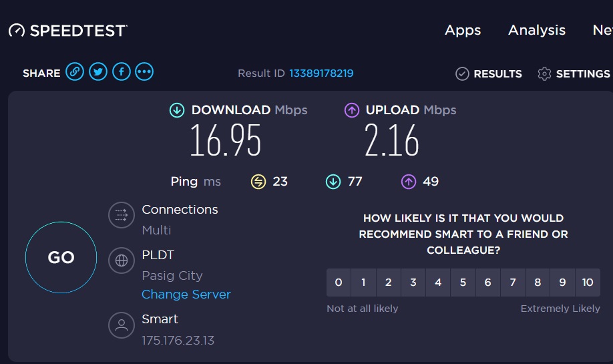Screen dimensions: 613x364
Task: Select rating 0 on likelihood scale
Action: [x=339, y=283]
